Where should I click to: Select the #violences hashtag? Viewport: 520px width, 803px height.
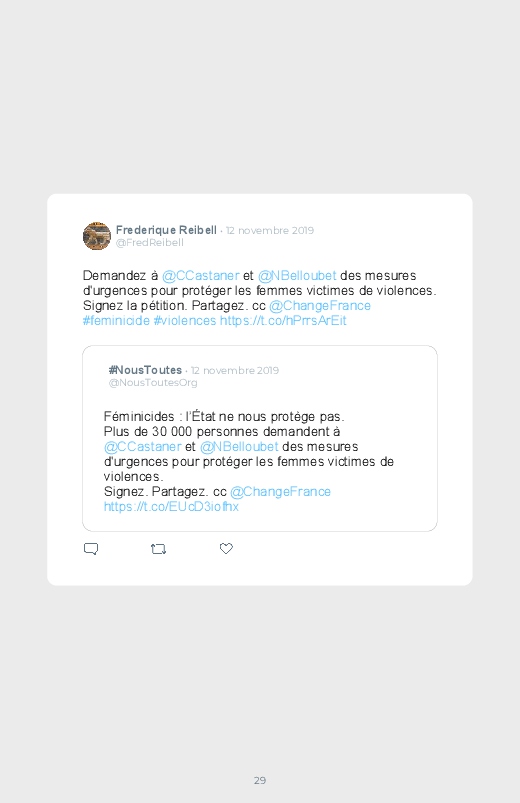tap(185, 321)
